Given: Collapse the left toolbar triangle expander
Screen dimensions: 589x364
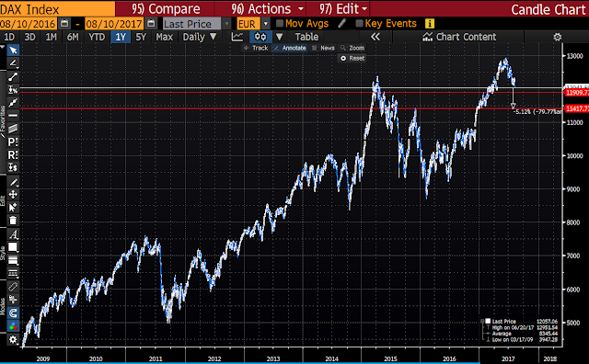Looking at the screenshot, I should tap(3, 48).
